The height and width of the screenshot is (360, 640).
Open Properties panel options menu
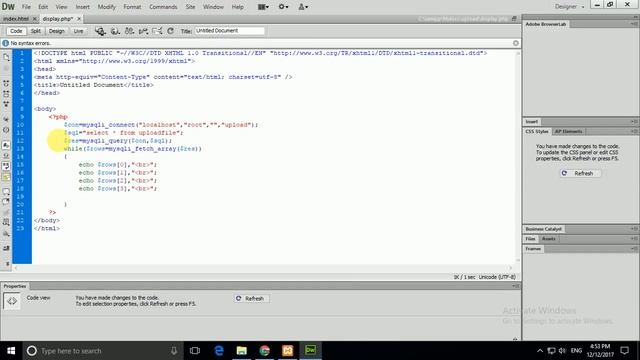516,286
